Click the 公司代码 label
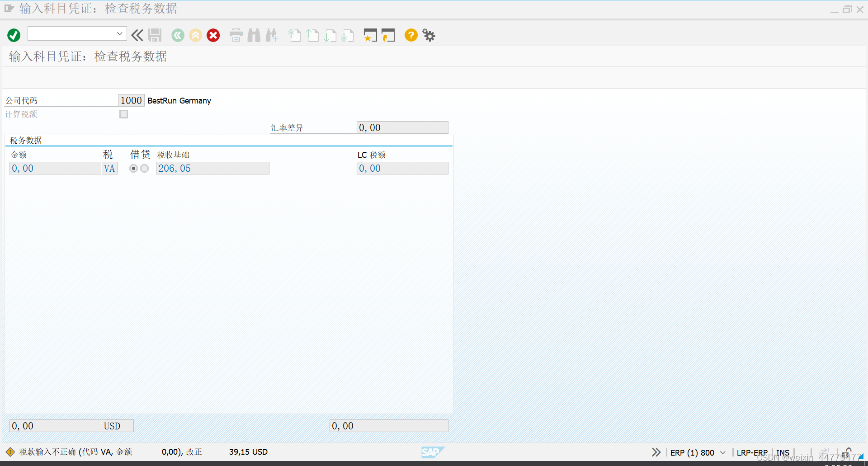The image size is (868, 466). point(22,101)
